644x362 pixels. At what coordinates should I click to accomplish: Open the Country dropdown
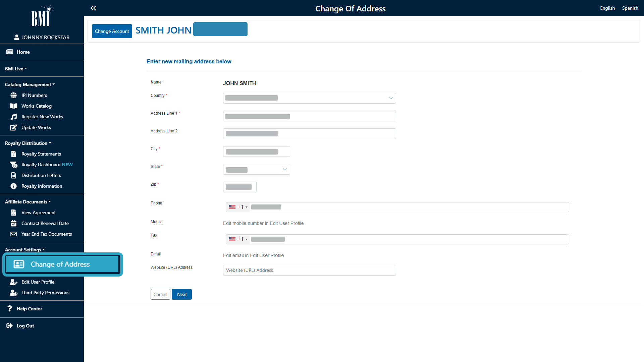[309, 98]
